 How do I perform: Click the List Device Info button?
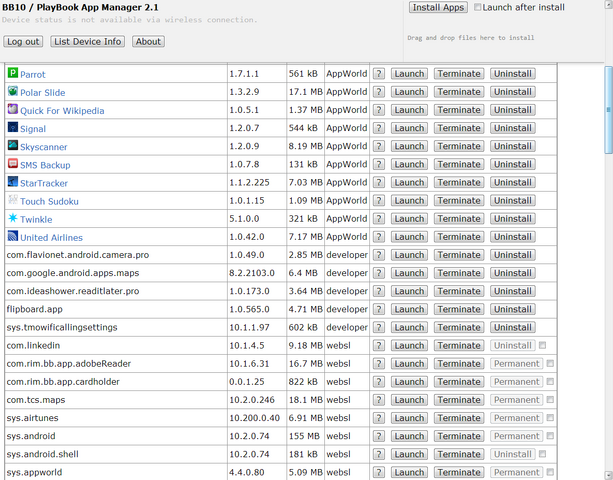pyautogui.click(x=88, y=41)
